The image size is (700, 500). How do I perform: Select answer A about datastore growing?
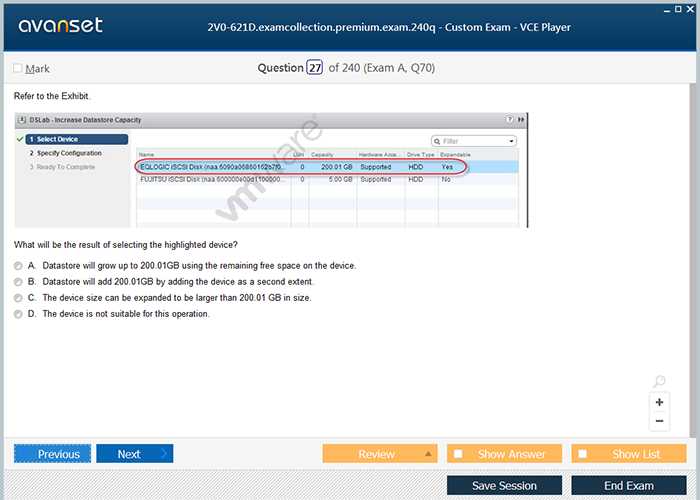click(x=18, y=266)
